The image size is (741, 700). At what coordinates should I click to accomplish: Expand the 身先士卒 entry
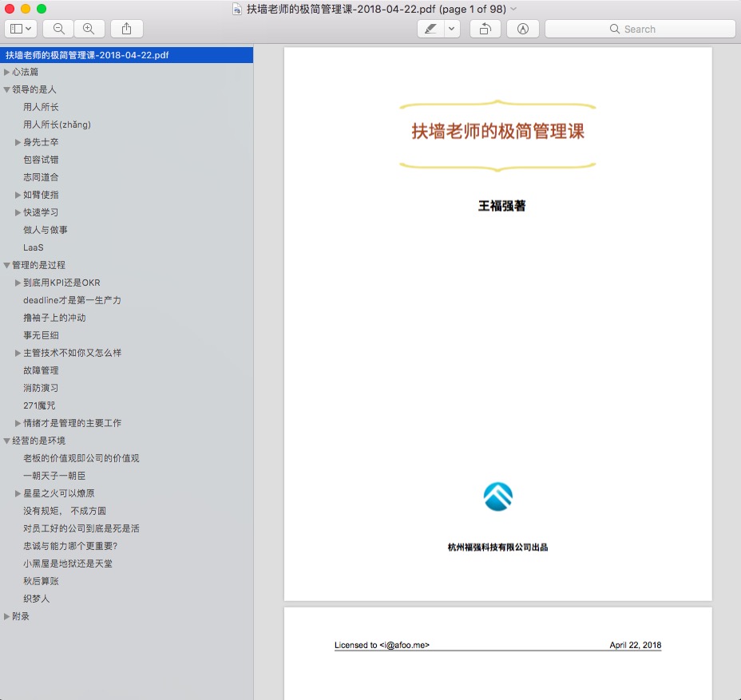point(18,142)
